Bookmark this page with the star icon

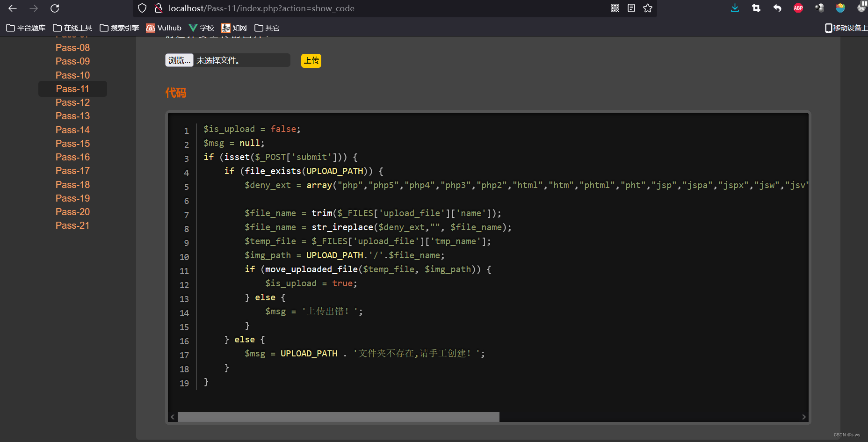648,8
